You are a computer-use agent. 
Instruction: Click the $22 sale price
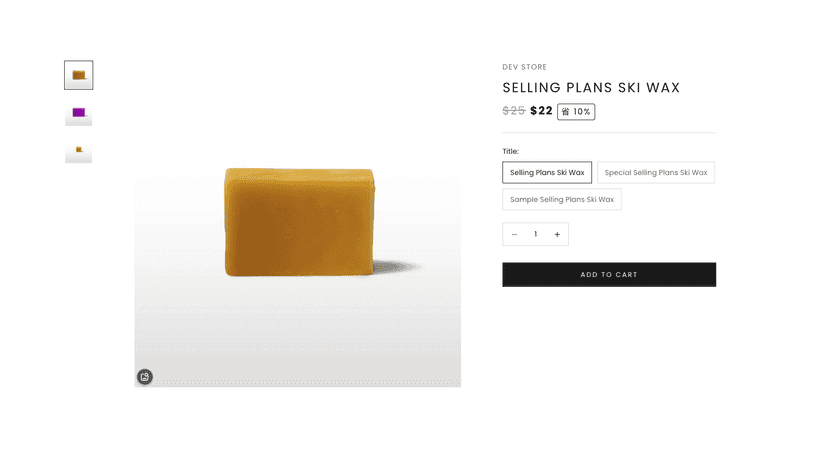pos(541,111)
